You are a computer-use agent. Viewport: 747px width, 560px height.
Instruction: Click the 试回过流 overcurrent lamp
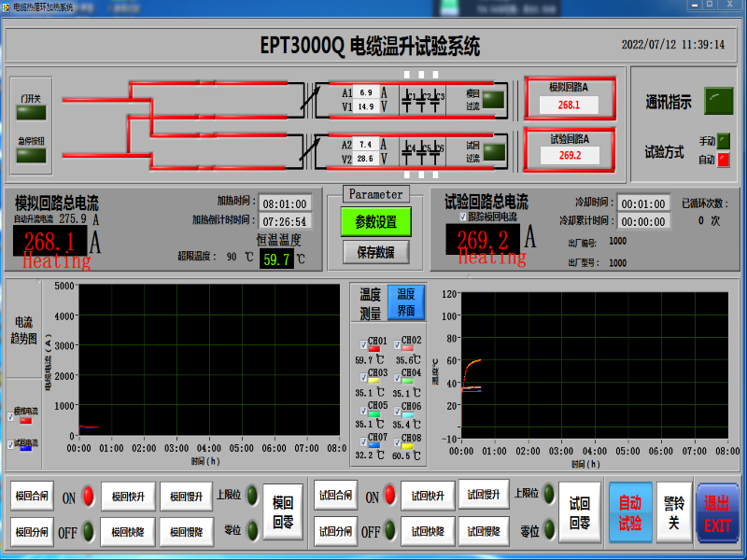494,152
